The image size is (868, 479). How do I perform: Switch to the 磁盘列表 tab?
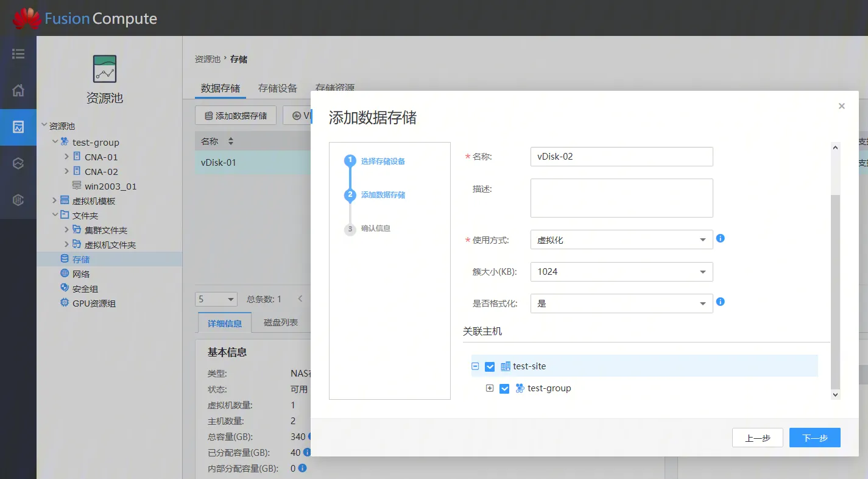(281, 322)
